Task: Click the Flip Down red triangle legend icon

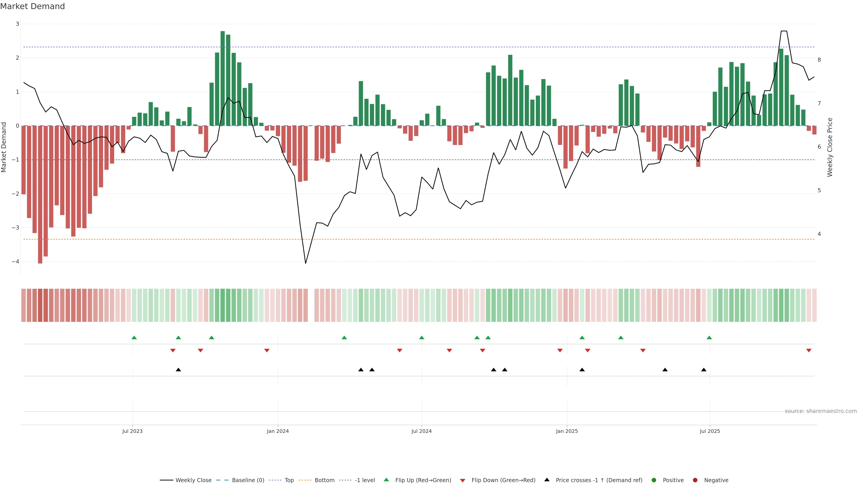Action: [463, 481]
